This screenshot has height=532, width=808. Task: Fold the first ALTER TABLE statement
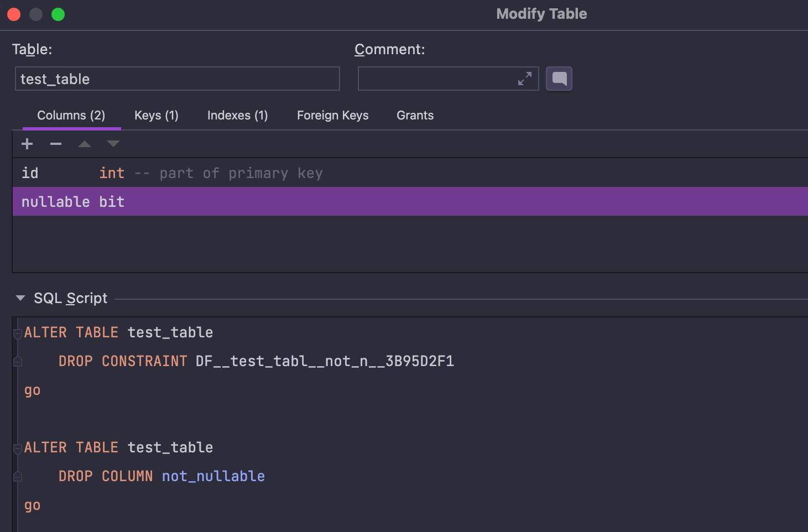(x=18, y=333)
